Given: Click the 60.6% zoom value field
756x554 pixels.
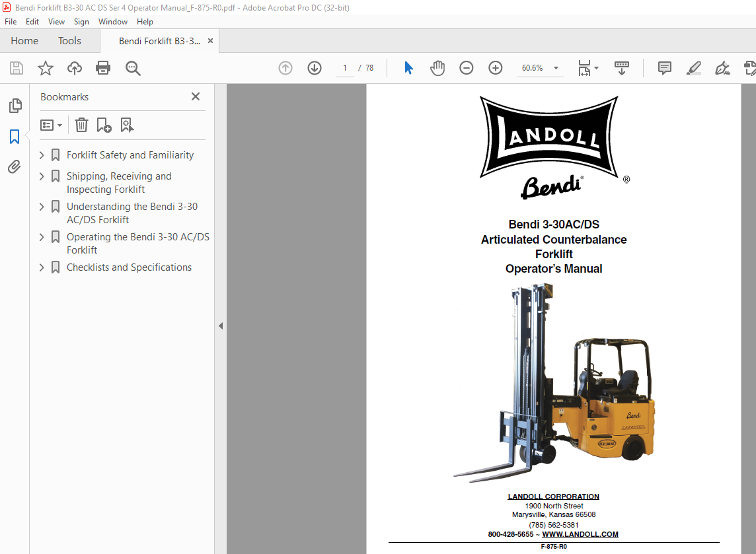Looking at the screenshot, I should 532,68.
